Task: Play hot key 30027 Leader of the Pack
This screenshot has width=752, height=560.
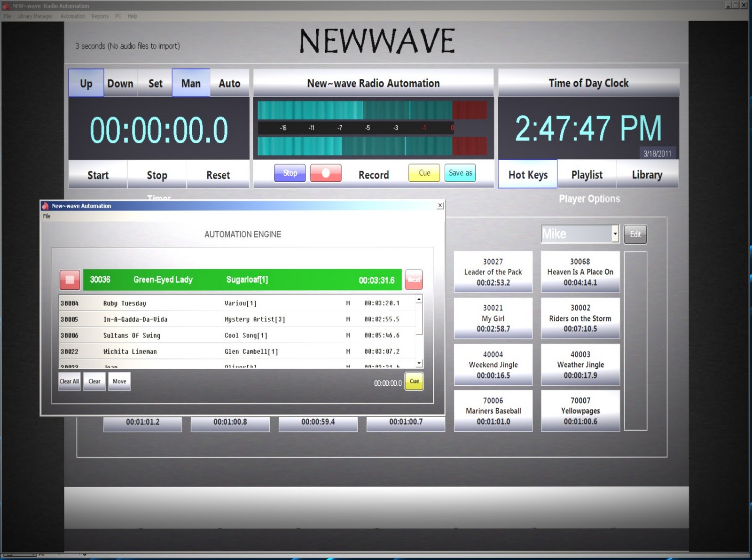Action: (x=493, y=272)
